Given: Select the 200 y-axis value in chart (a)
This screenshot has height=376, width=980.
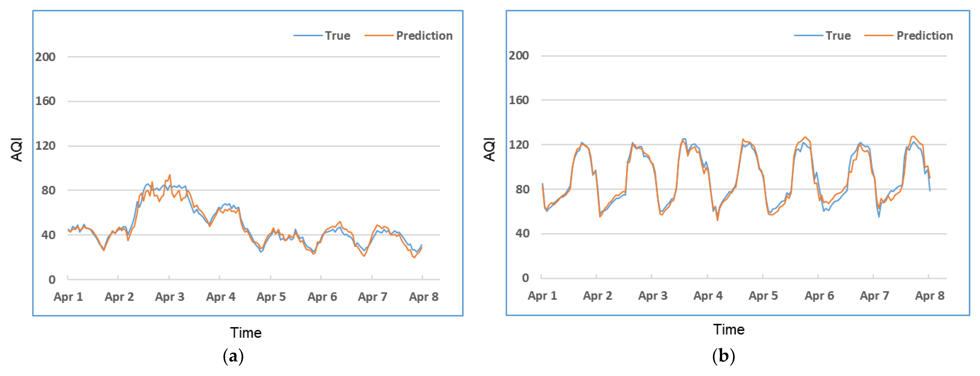Looking at the screenshot, I should 45,57.
